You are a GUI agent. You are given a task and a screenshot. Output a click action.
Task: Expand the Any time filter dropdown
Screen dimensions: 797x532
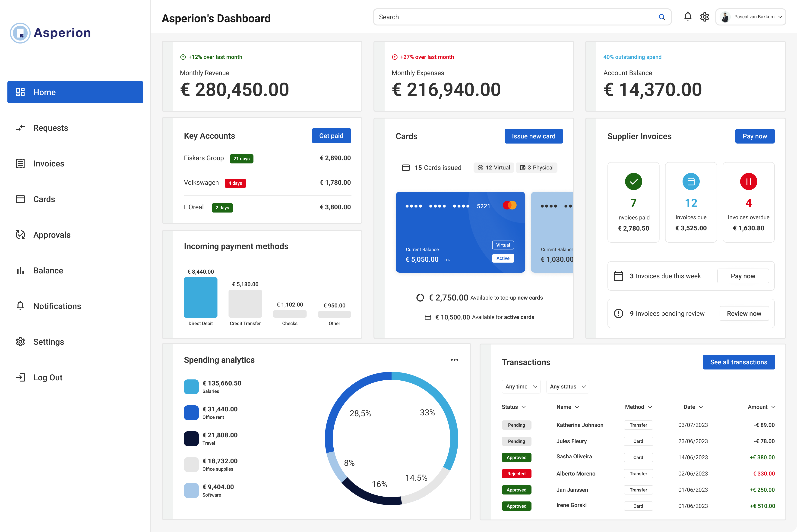(x=521, y=386)
